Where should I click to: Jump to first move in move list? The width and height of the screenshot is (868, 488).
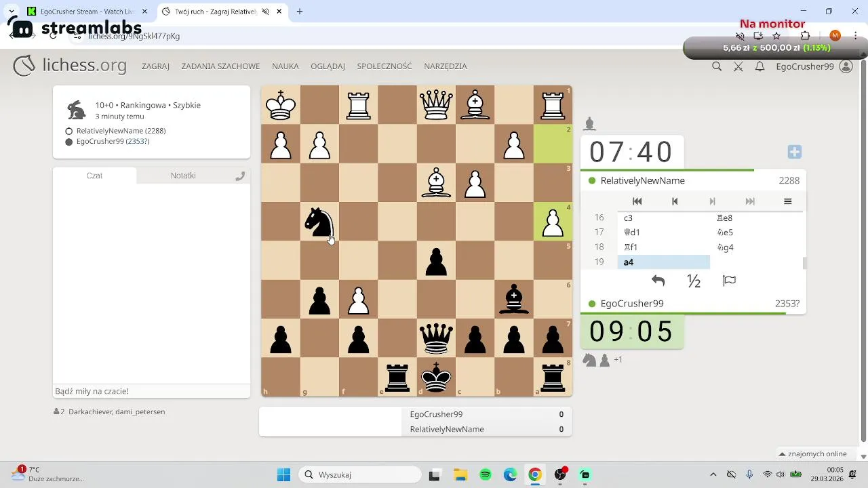(x=637, y=201)
